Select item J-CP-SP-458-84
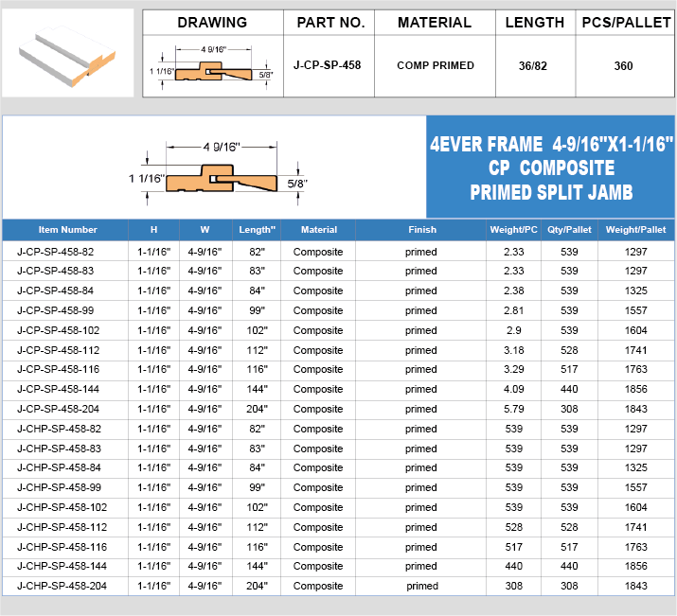677x616 pixels. (x=55, y=290)
